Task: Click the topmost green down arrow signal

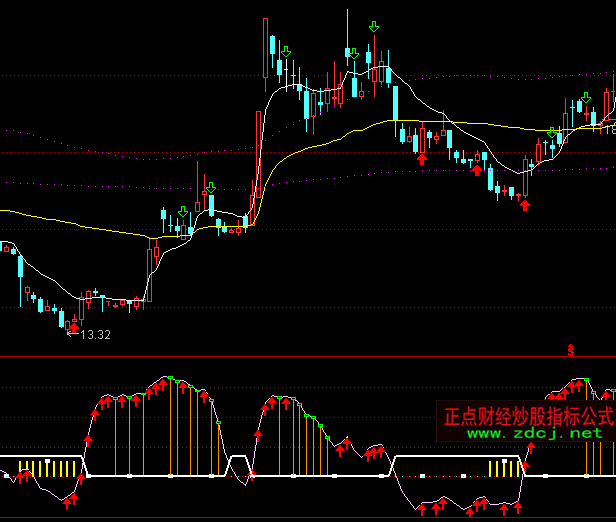Action: point(373,26)
